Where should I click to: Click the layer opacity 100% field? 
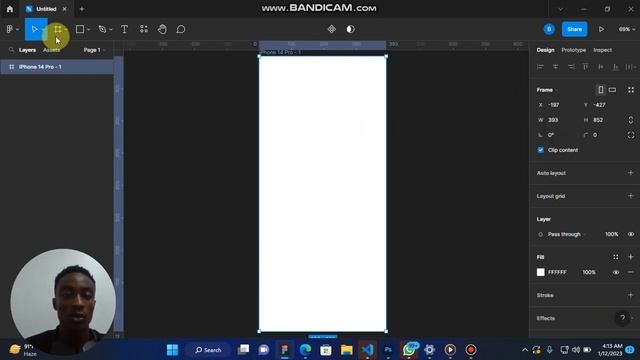pyautogui.click(x=611, y=234)
